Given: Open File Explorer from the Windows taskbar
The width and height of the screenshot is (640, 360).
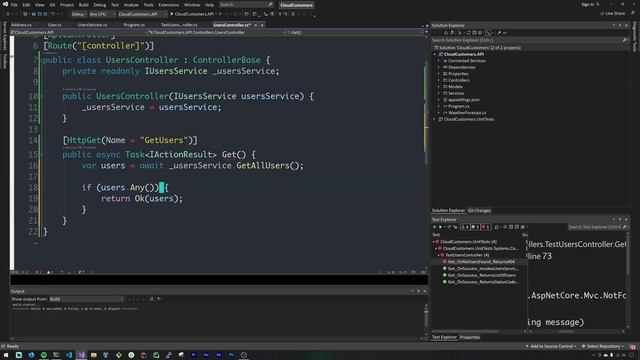Looking at the screenshot, I should click(93, 355).
